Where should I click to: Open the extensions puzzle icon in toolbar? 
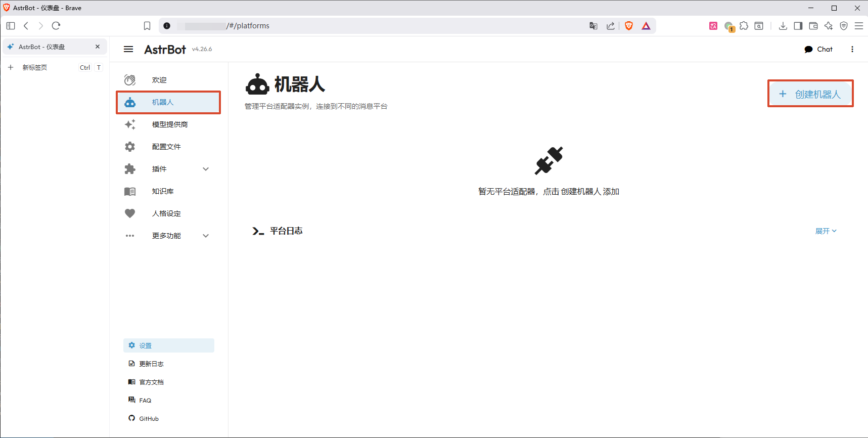pos(744,26)
